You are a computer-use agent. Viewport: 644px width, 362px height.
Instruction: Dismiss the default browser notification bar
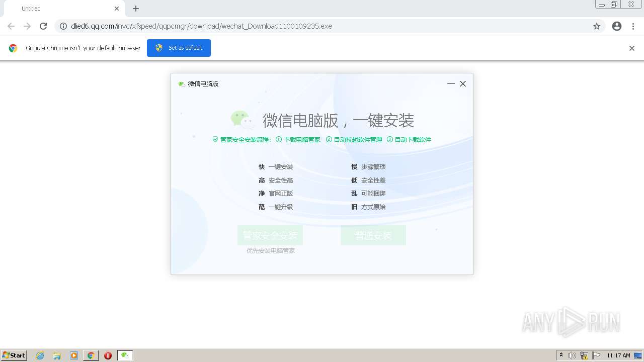[632, 48]
